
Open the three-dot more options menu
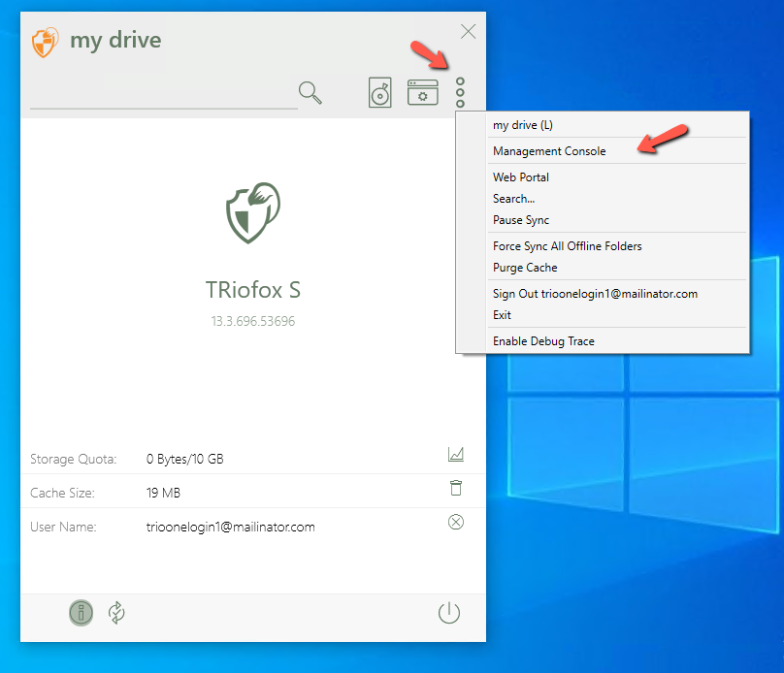point(460,92)
